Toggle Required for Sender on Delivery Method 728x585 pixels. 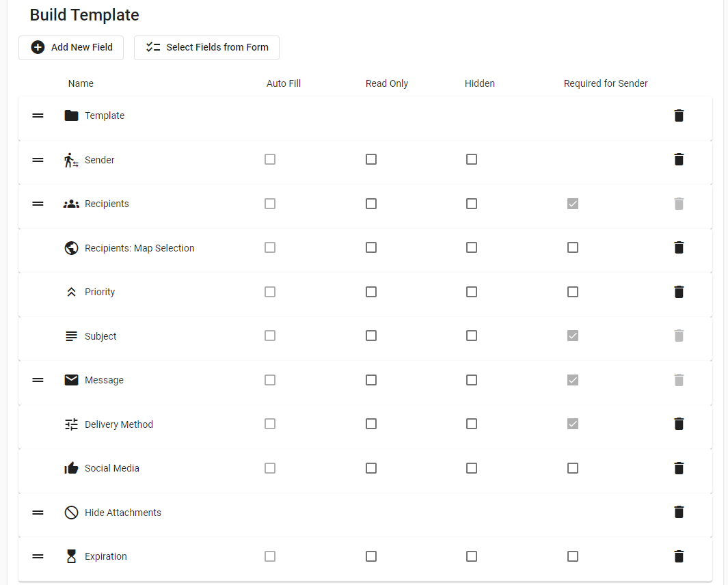pyautogui.click(x=572, y=424)
